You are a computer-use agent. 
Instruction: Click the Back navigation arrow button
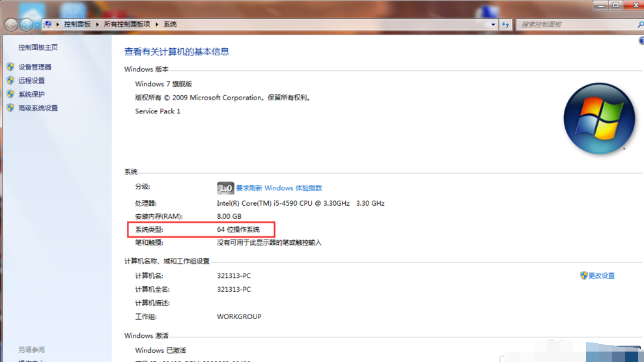pyautogui.click(x=11, y=25)
